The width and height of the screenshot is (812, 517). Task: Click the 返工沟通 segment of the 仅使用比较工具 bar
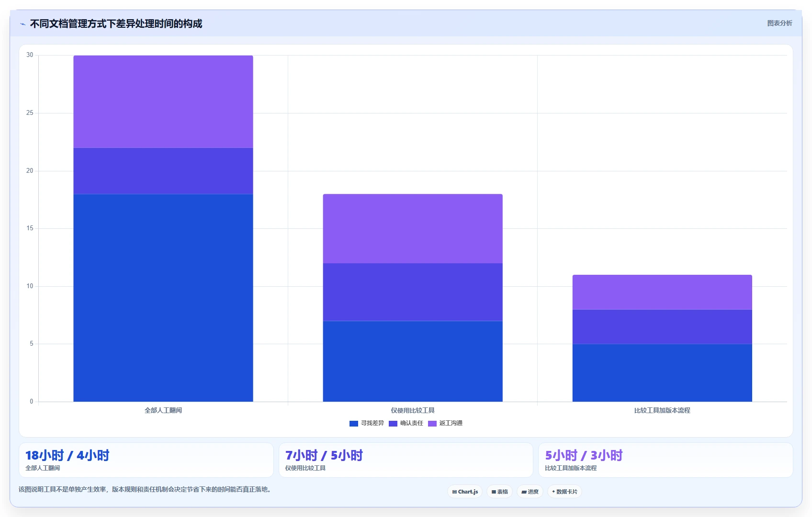(413, 228)
